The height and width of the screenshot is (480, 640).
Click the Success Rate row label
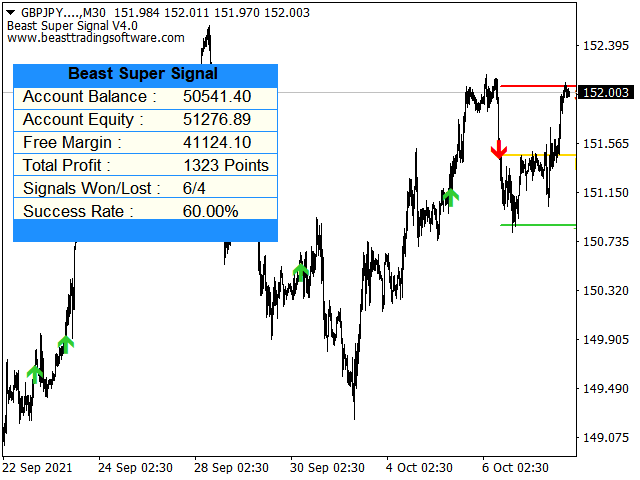(x=78, y=211)
